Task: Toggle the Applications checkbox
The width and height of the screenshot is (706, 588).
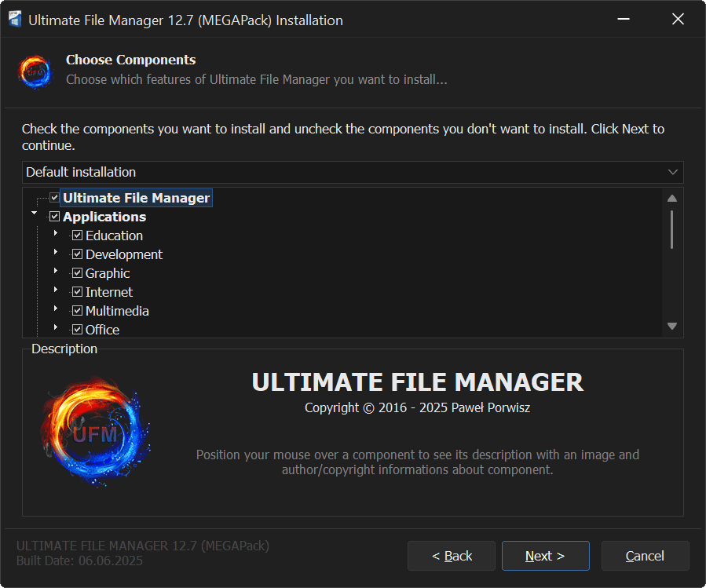Action: (x=55, y=217)
